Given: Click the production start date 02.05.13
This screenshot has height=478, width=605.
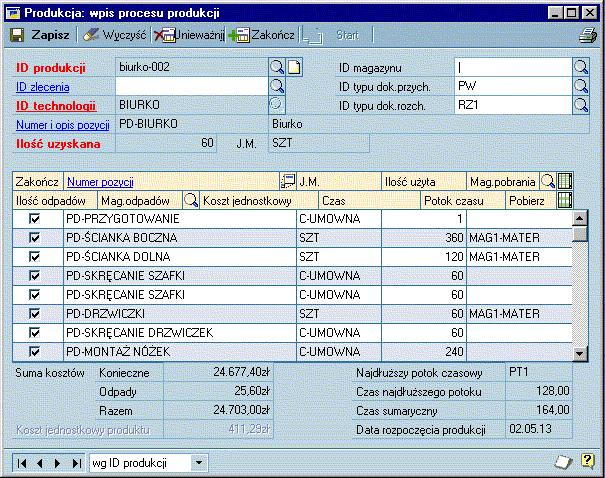Looking at the screenshot, I should (x=539, y=429).
